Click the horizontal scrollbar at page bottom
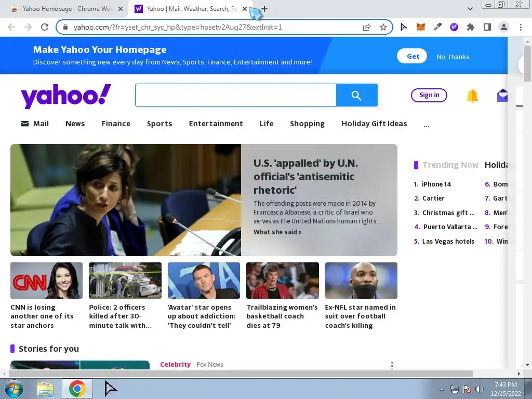Image resolution: width=532 pixels, height=399 pixels. coord(241,374)
